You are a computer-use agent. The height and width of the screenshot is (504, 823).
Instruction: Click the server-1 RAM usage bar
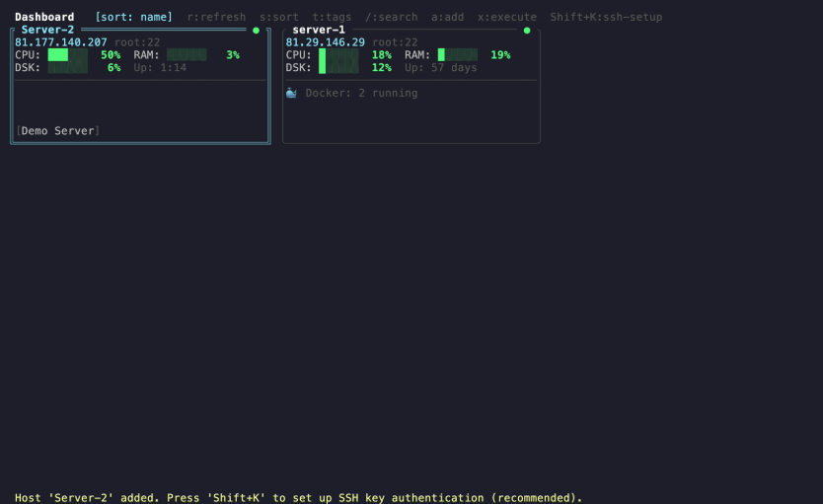(457, 55)
